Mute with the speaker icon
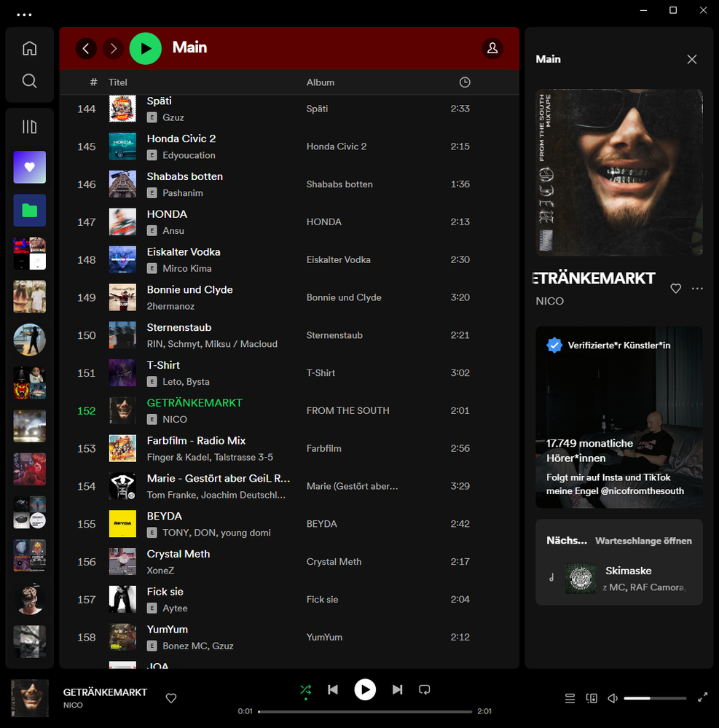The height and width of the screenshot is (728, 719). 613,698
